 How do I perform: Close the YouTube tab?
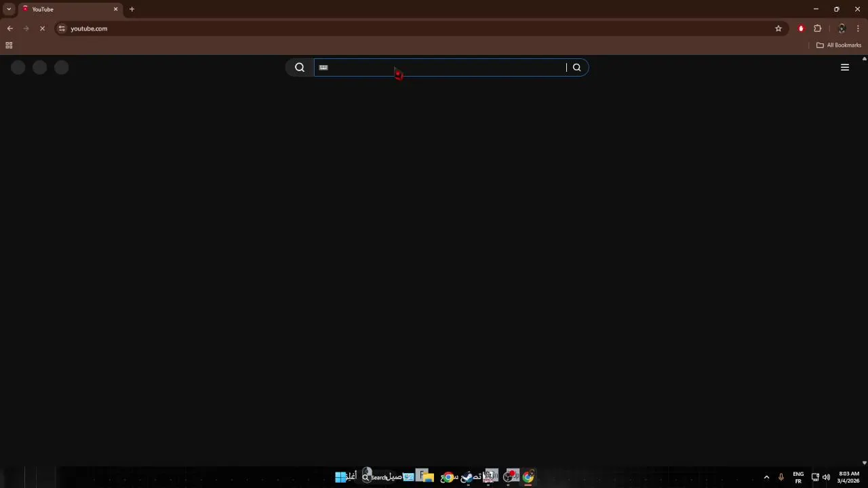pyautogui.click(x=115, y=9)
